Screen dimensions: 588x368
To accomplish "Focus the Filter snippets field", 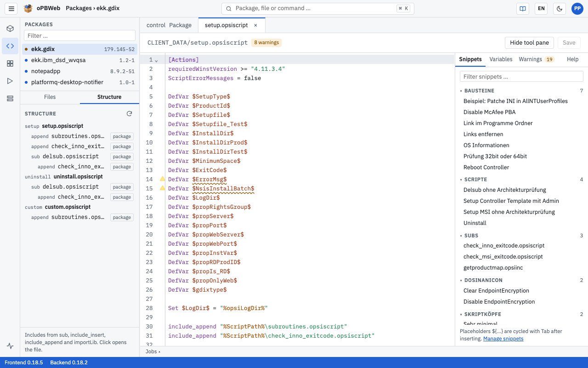I will pos(521,76).
